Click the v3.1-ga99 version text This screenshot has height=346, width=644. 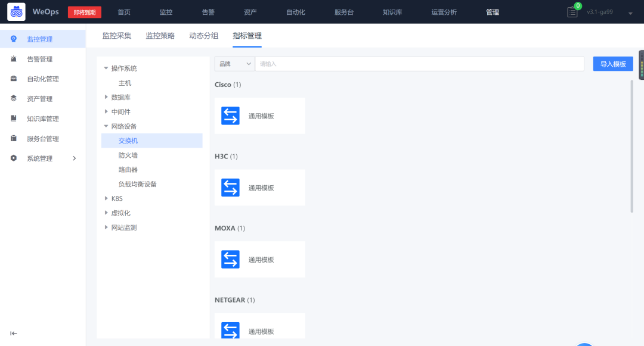pos(600,12)
